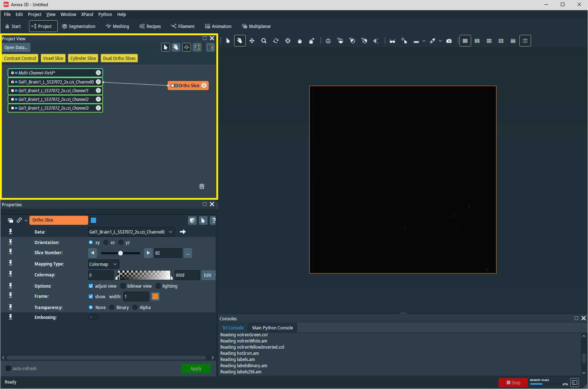This screenshot has height=389, width=588.
Task: Open the Mapping Type Colormap dropdown
Action: [x=103, y=264]
